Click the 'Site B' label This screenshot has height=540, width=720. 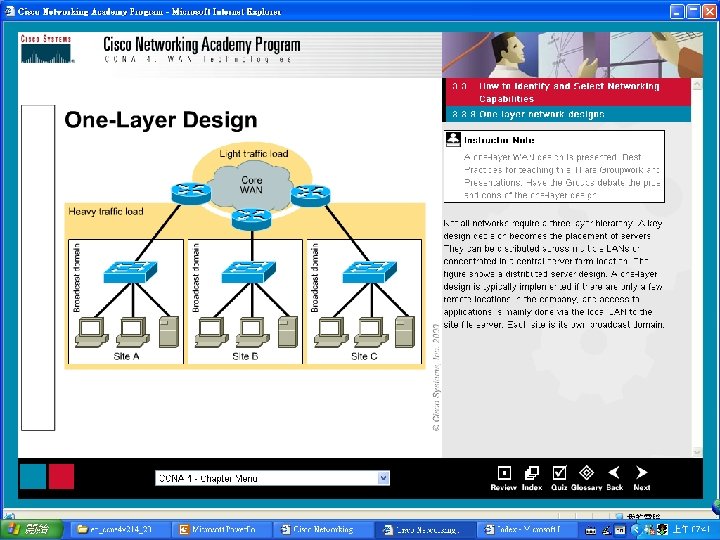pos(245,356)
